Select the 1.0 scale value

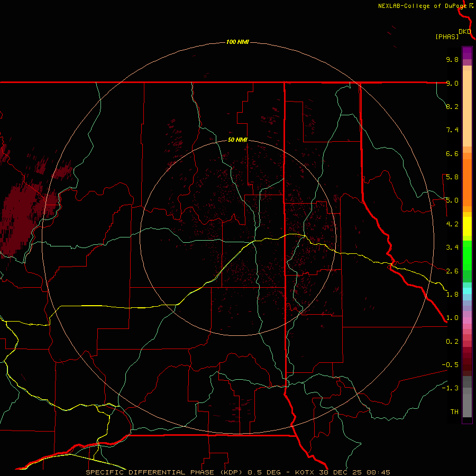click(452, 318)
